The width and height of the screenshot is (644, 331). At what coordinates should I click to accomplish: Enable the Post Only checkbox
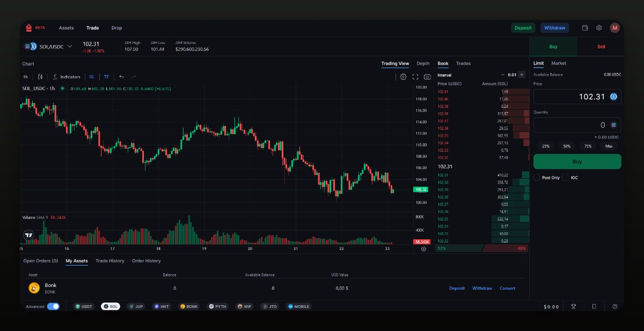[x=537, y=178]
